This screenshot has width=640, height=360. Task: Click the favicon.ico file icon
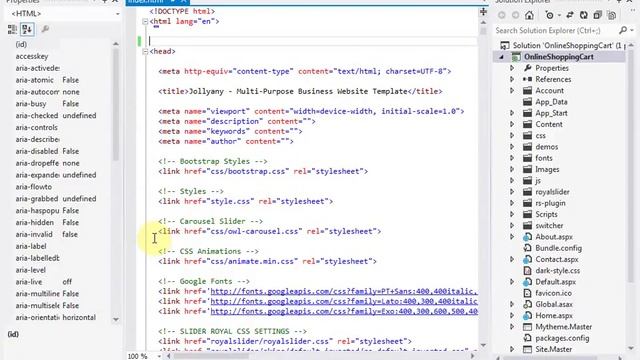click(527, 293)
